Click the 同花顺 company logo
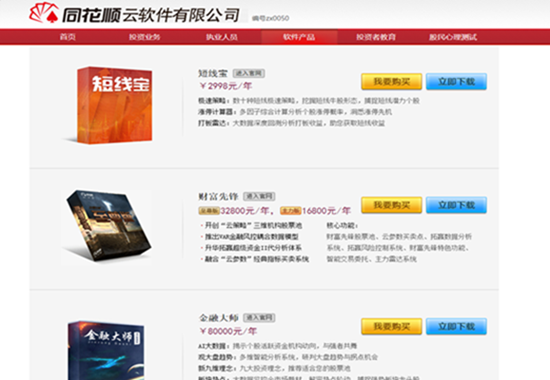 [135, 13]
